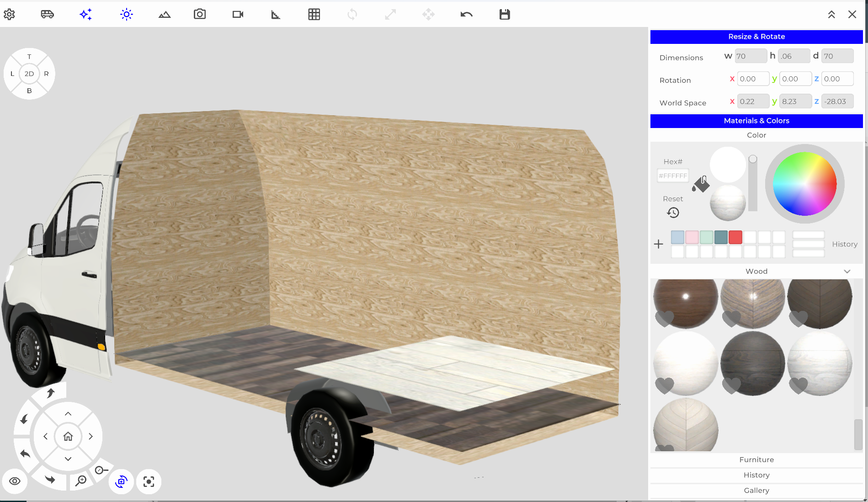Click the Hex color input field

673,176
